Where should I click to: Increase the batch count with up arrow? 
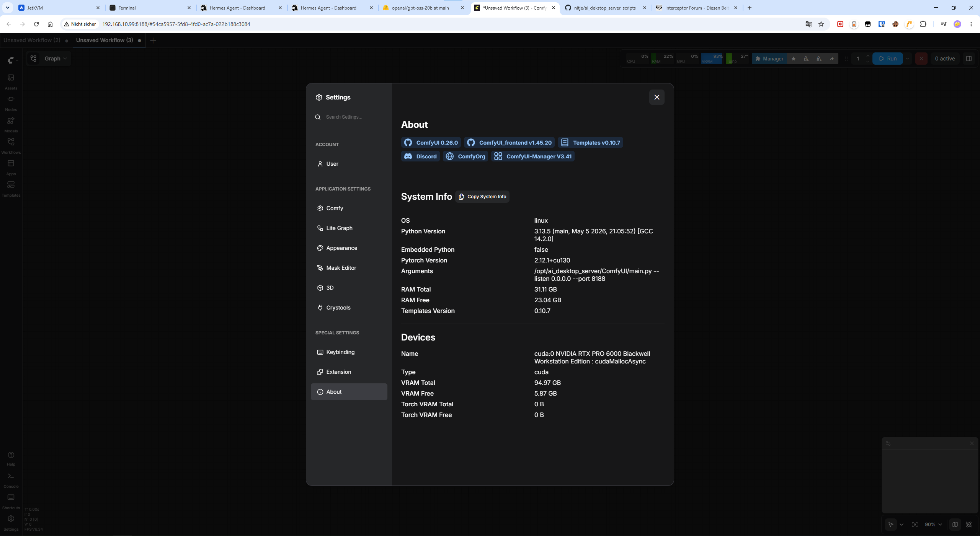(x=868, y=56)
